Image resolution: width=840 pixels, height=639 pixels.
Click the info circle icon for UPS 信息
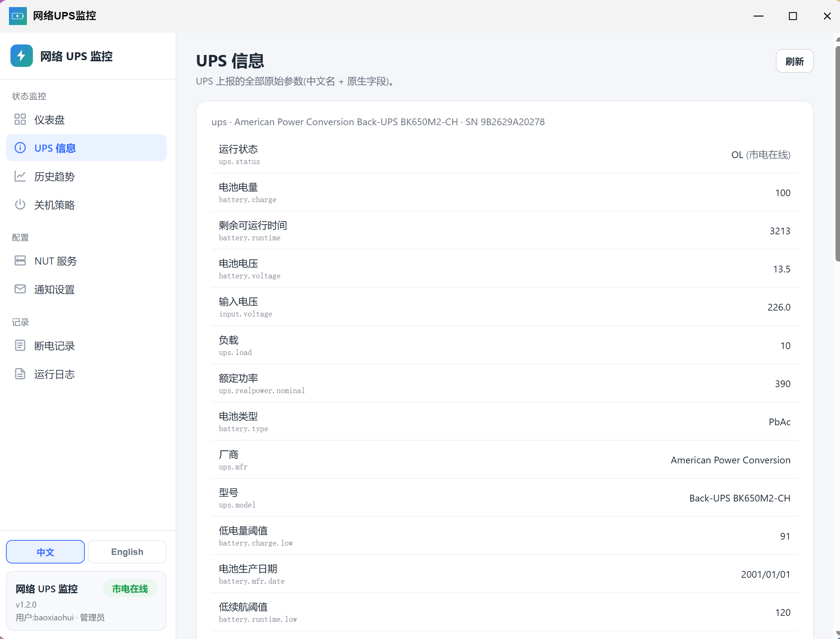pyautogui.click(x=20, y=148)
